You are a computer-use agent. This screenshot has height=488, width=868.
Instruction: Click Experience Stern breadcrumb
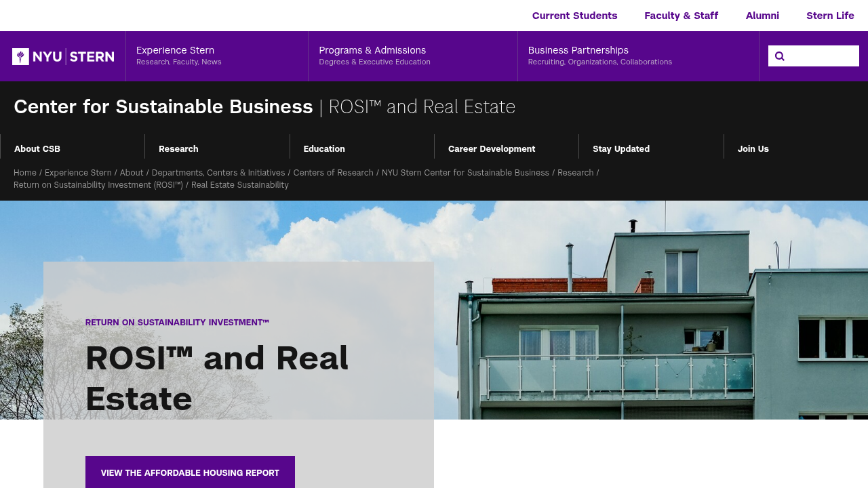coord(78,173)
